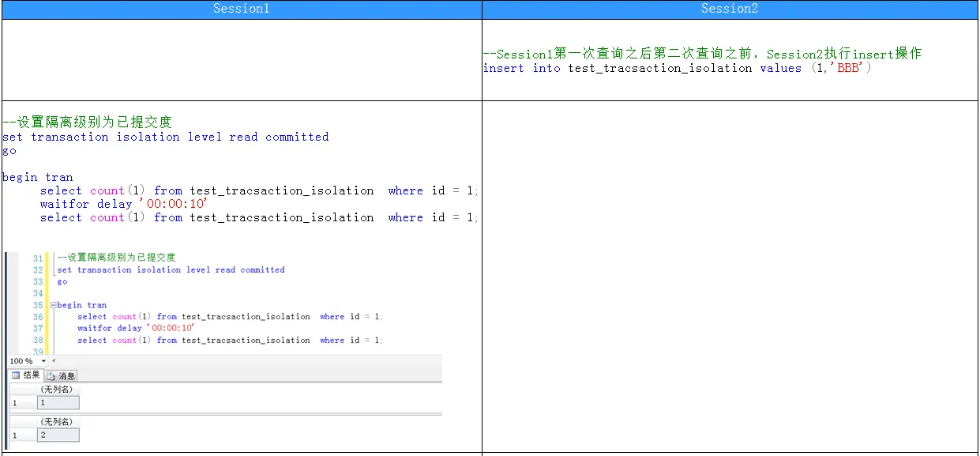Click the first (无列名) column header

(x=56, y=390)
